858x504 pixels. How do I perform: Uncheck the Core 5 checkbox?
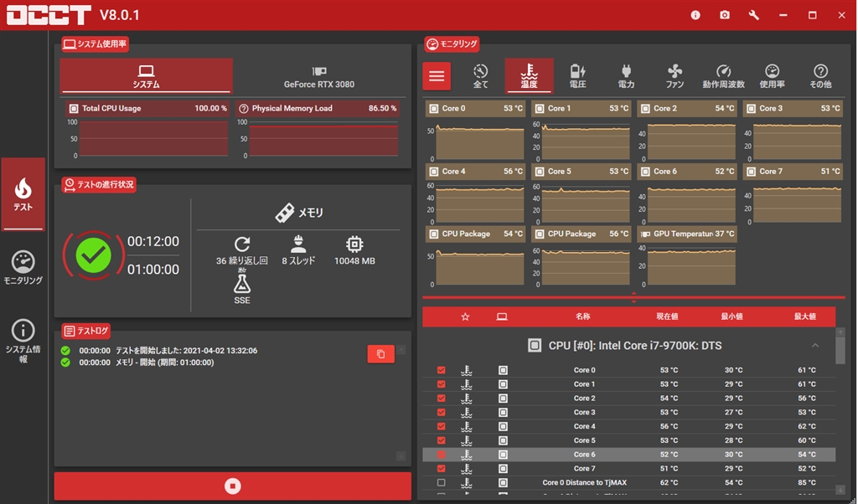tap(441, 440)
